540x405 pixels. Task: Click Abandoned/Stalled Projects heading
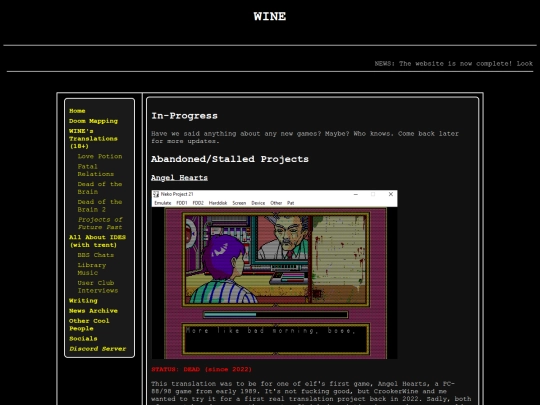tap(230, 159)
